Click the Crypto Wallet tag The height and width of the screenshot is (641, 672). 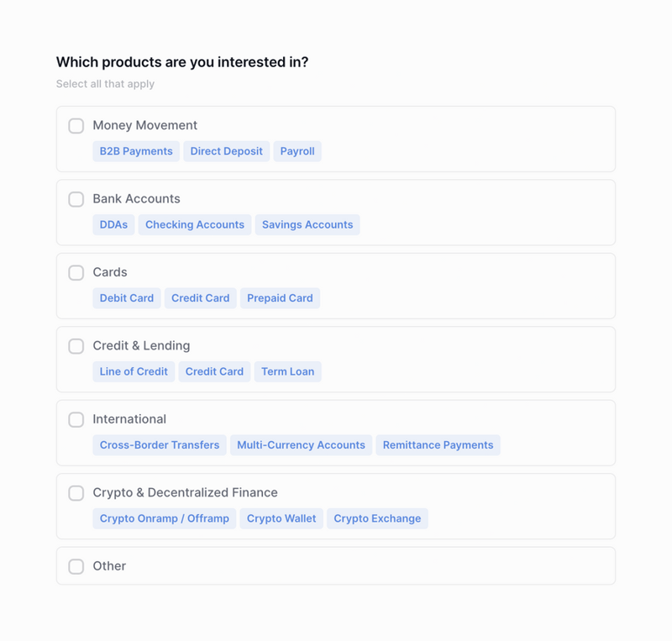pos(281,518)
